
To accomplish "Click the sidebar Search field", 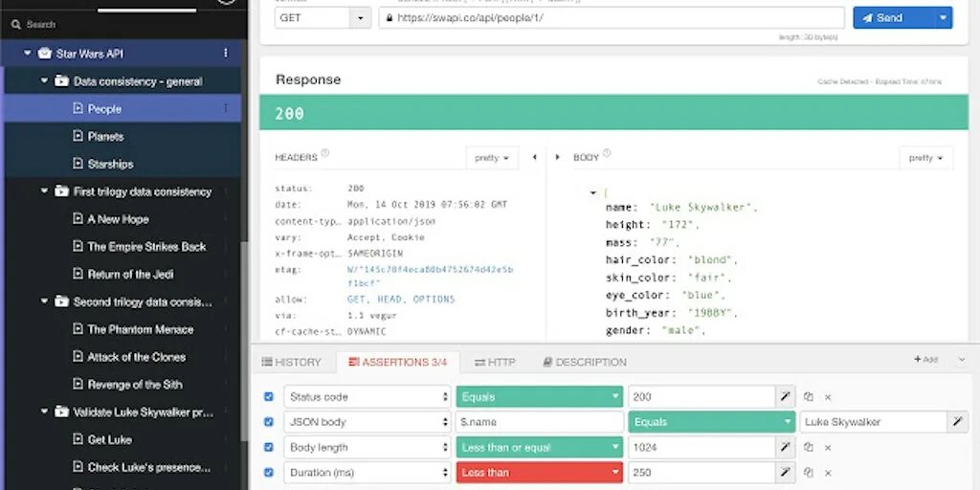I will point(123,25).
